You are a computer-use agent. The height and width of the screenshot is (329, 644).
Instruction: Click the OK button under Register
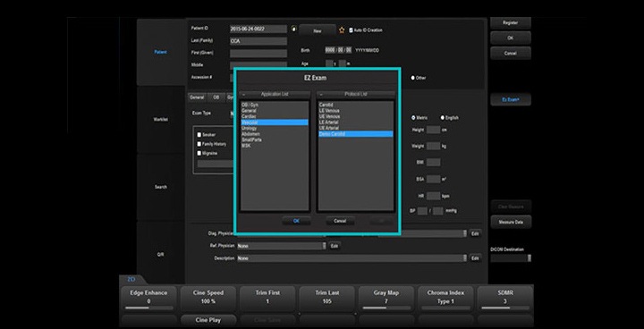[511, 38]
